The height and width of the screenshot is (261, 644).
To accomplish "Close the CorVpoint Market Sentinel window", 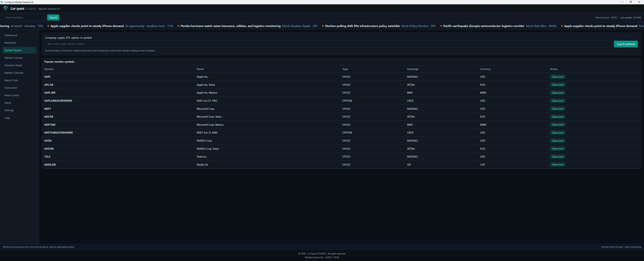I will click(x=639, y=2).
